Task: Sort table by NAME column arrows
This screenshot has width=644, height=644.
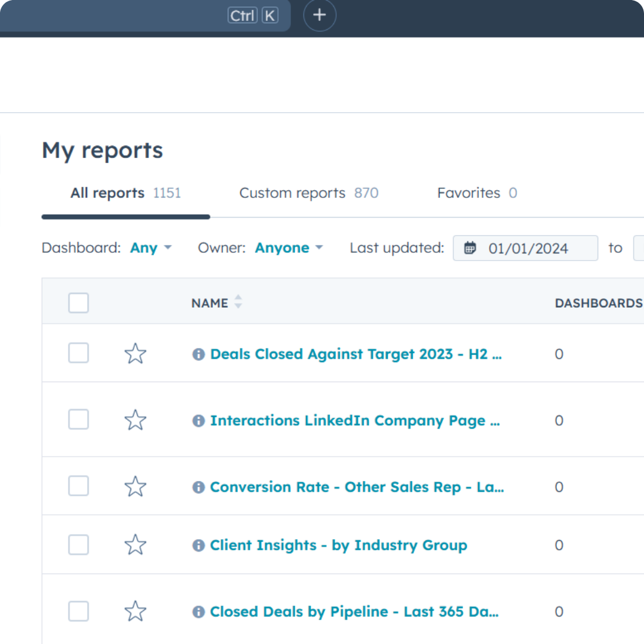Action: point(238,302)
